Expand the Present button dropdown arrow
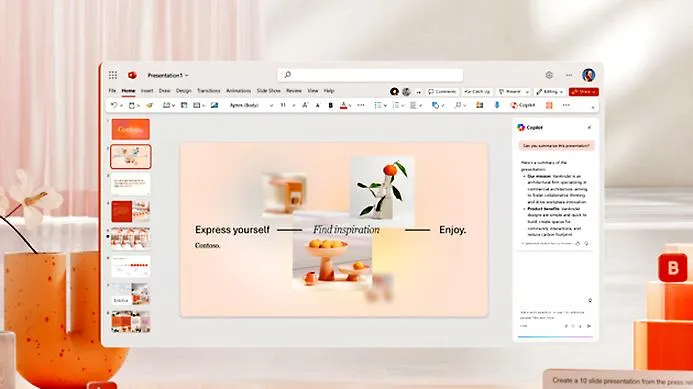 [527, 92]
